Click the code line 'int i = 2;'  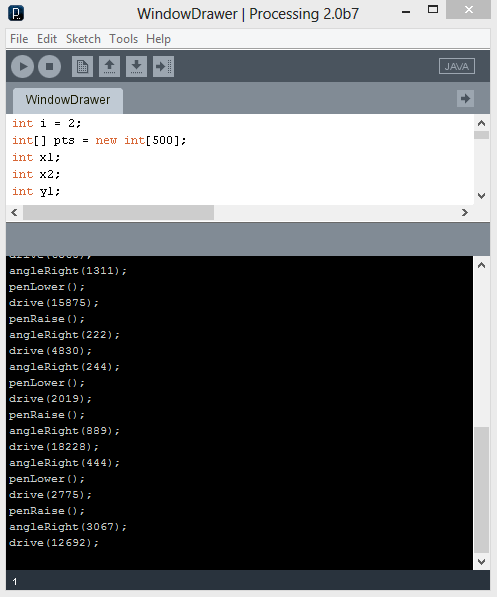point(46,123)
